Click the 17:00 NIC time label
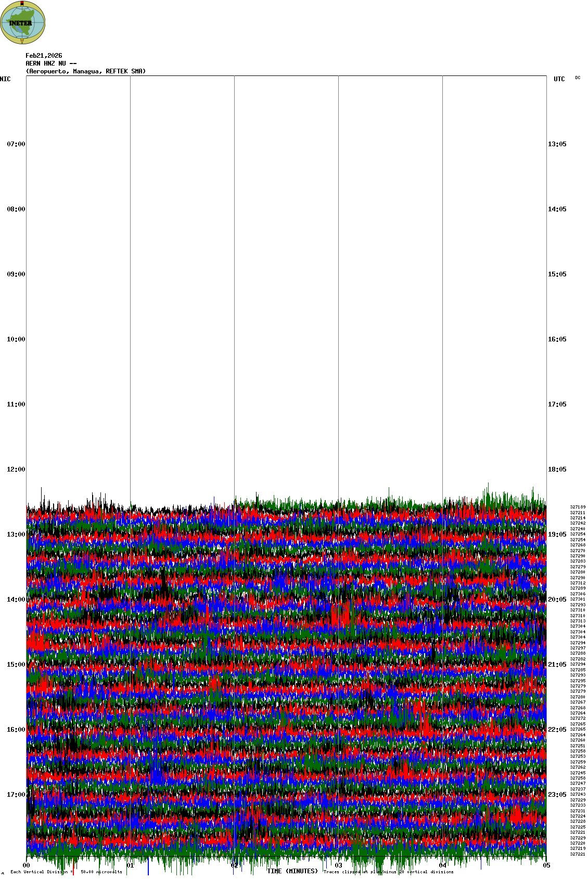588x879 pixels. [x=16, y=795]
